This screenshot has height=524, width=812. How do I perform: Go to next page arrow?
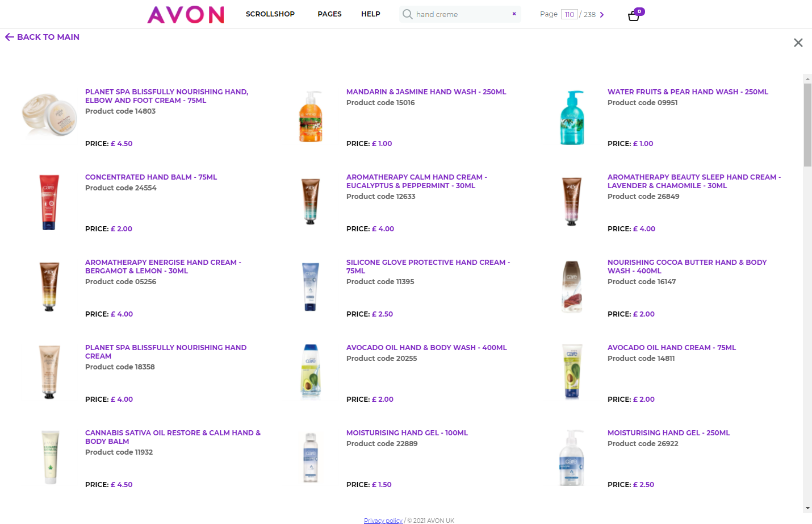pyautogui.click(x=602, y=15)
